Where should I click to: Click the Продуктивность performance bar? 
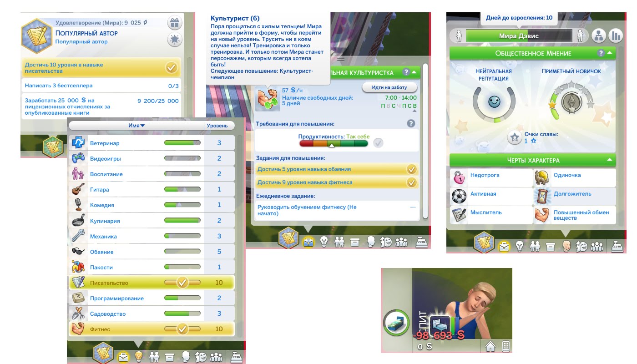(x=334, y=144)
